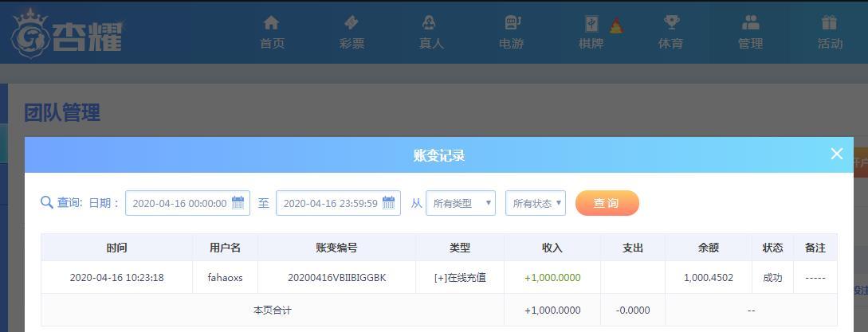Click the 时间 column header
Screen dimensions: 868x332
point(117,248)
